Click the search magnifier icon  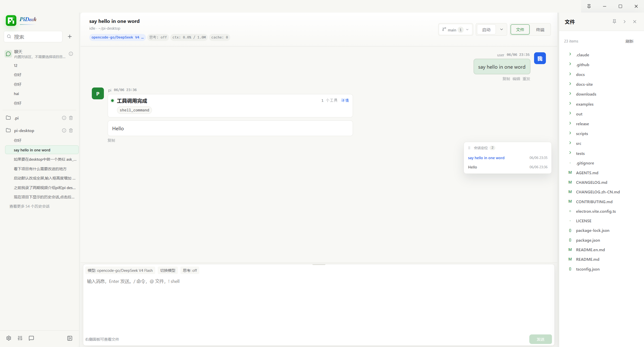coord(9,37)
